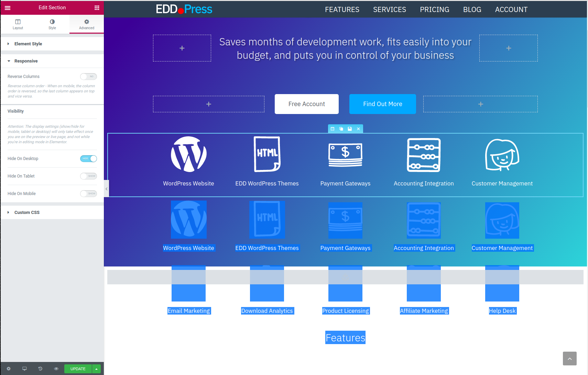Switch to the Layout tab
This screenshot has height=375, width=588.
[18, 24]
